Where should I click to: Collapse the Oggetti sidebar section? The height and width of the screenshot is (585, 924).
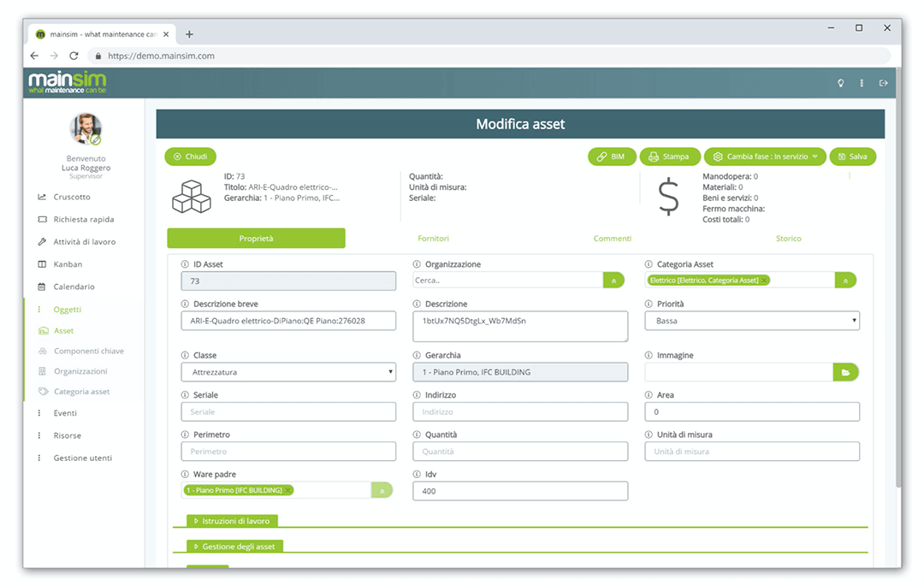click(67, 310)
